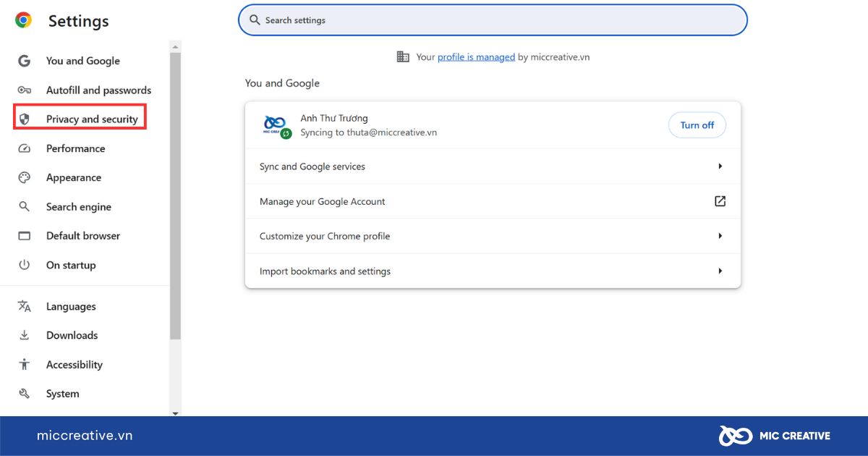Click the person icon for Accessibility

25,365
